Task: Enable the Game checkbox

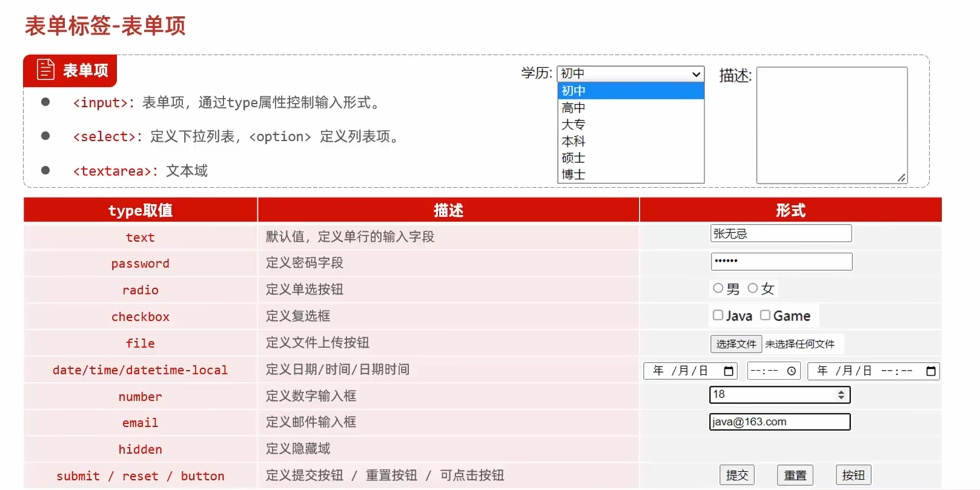Action: (766, 315)
